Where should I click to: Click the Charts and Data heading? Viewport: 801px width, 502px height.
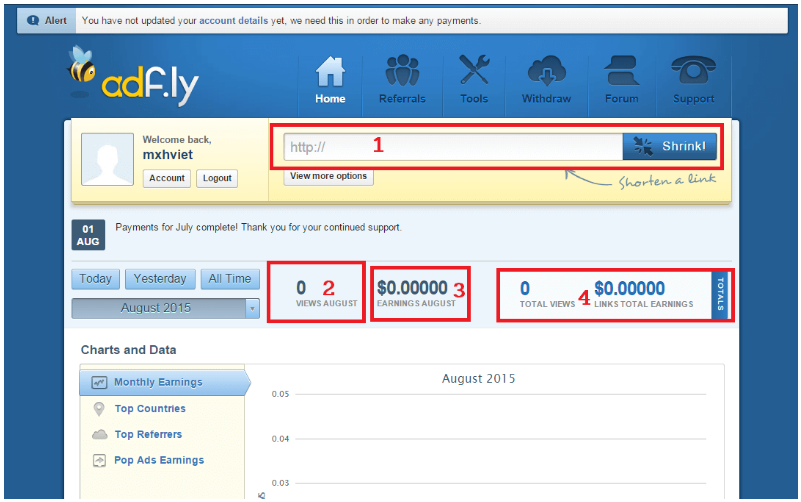[x=129, y=350]
